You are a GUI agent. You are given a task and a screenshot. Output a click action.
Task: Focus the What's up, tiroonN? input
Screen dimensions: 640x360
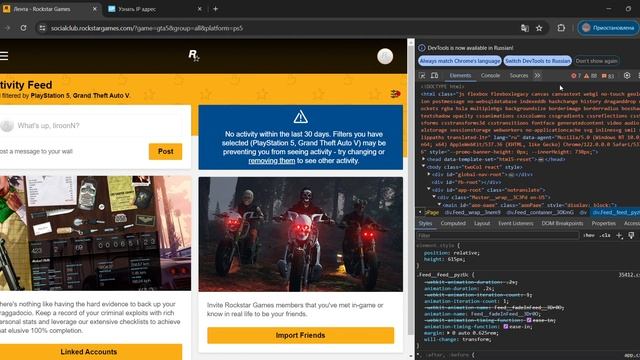(100, 125)
